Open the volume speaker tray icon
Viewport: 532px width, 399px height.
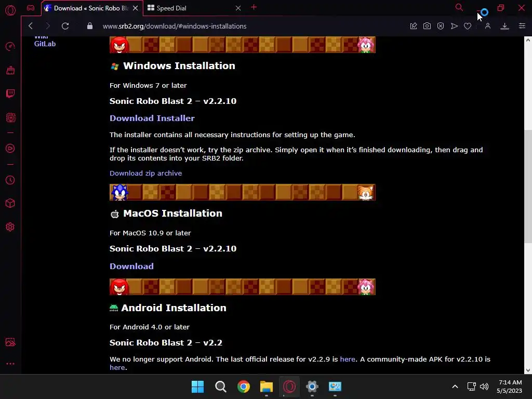coord(484,387)
